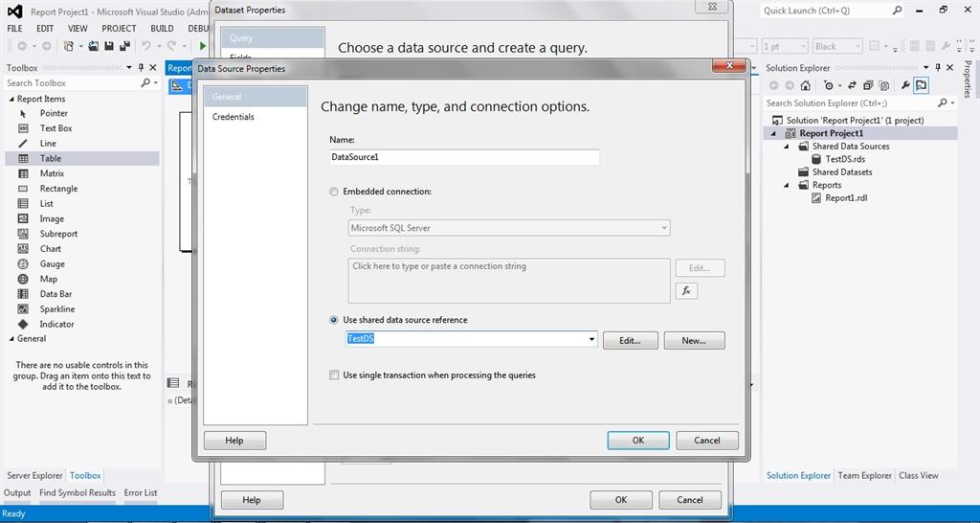The width and height of the screenshot is (980, 523).
Task: Open the FILE menu
Action: 14,29
